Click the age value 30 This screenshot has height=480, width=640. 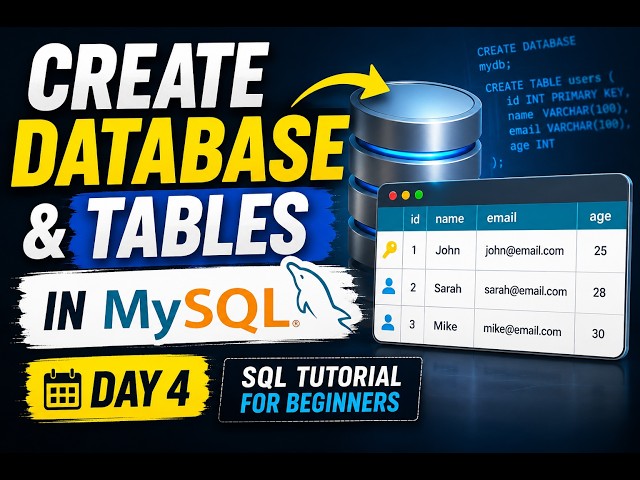(598, 333)
